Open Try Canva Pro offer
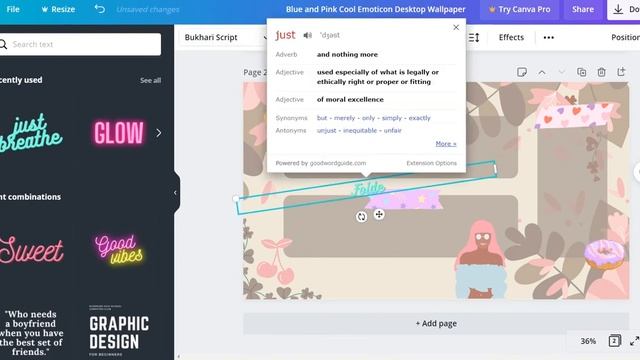Viewport: 640px width, 360px height. click(519, 9)
